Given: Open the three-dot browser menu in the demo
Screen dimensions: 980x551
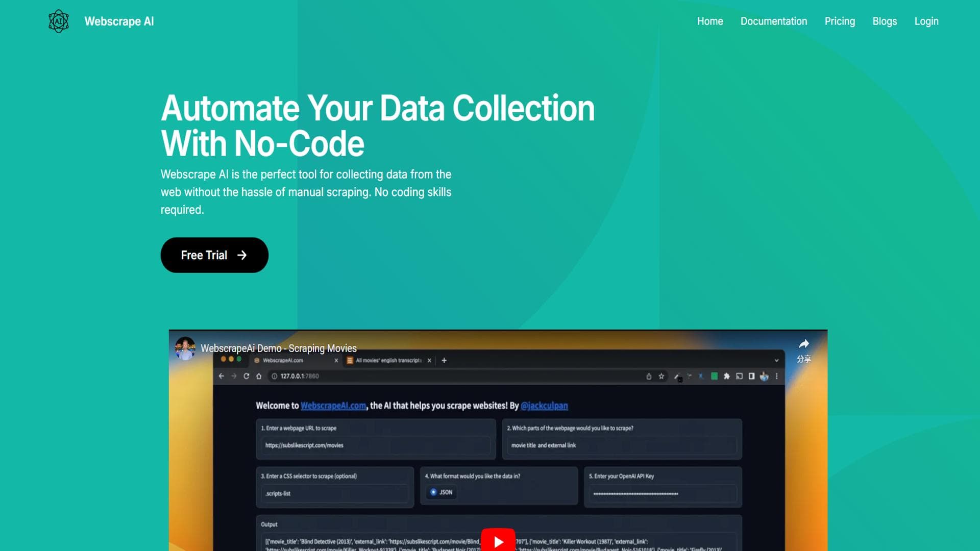Looking at the screenshot, I should (777, 377).
